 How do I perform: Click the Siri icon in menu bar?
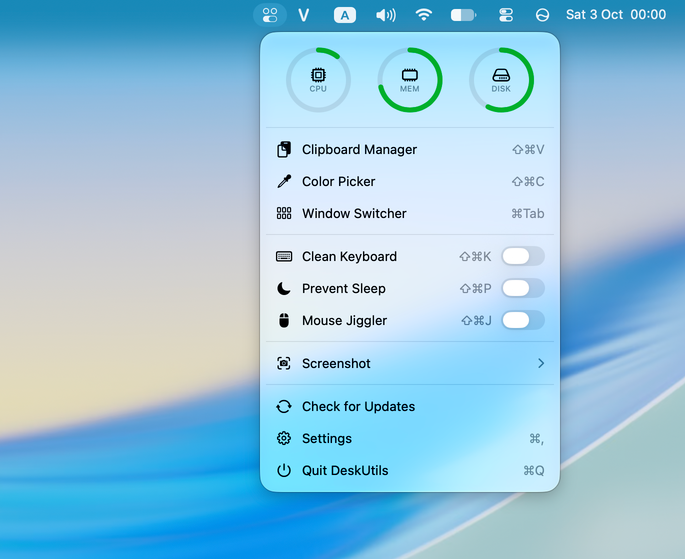pyautogui.click(x=542, y=15)
